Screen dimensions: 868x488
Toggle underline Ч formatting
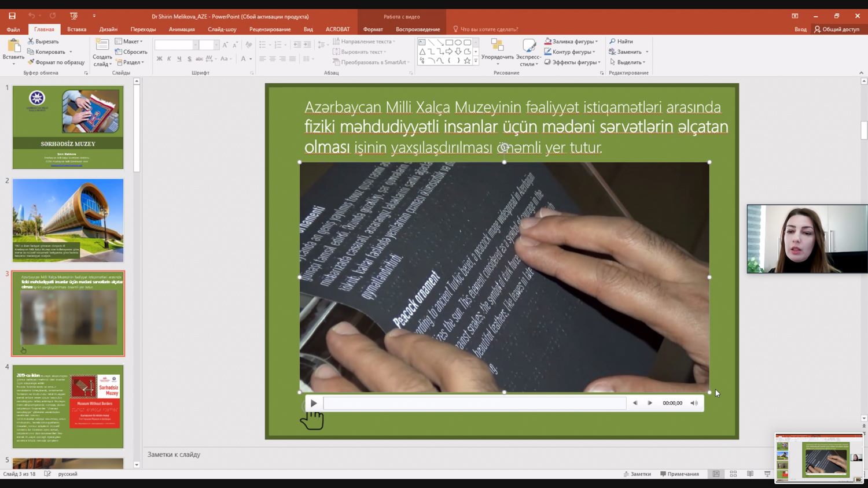179,59
